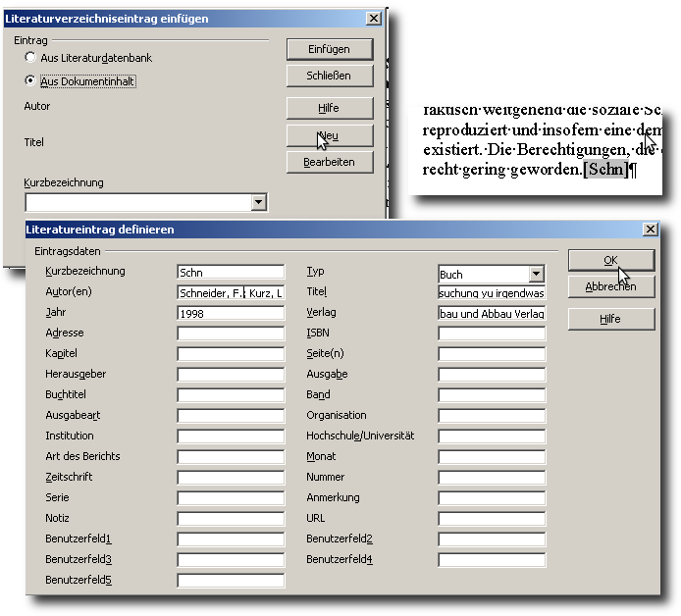Close the 'Literatureintrag definieren' dialog
This screenshot has height=616, width=681.
click(x=650, y=230)
